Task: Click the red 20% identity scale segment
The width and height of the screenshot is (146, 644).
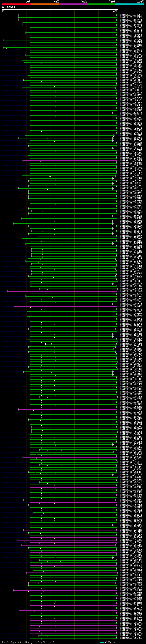Action: [16, 4]
